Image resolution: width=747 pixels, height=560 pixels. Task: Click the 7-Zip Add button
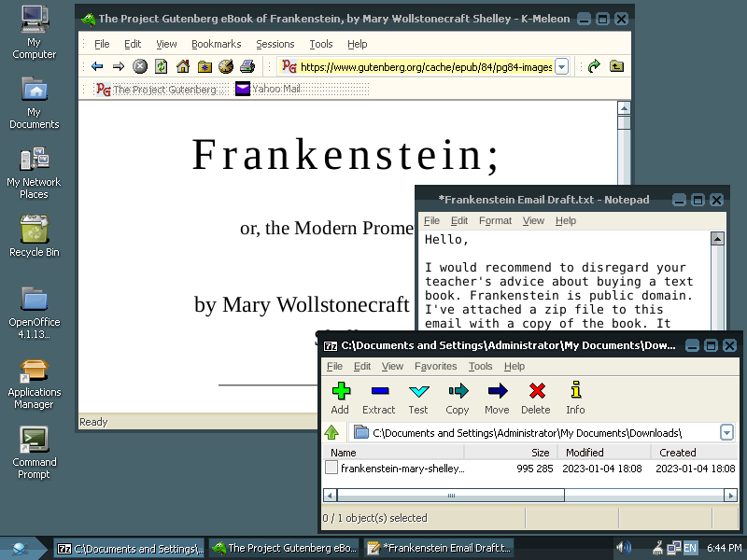click(x=340, y=398)
